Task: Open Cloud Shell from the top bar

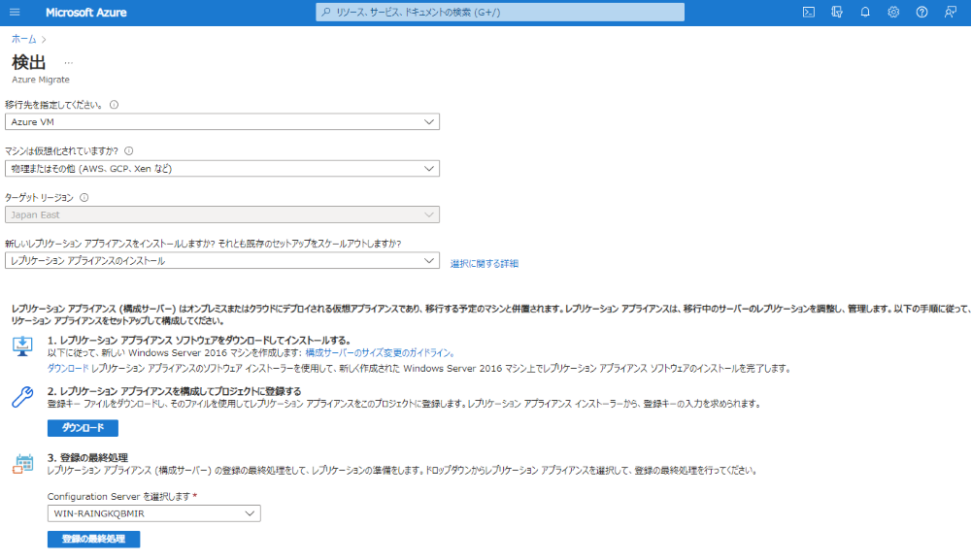Action: pos(809,13)
